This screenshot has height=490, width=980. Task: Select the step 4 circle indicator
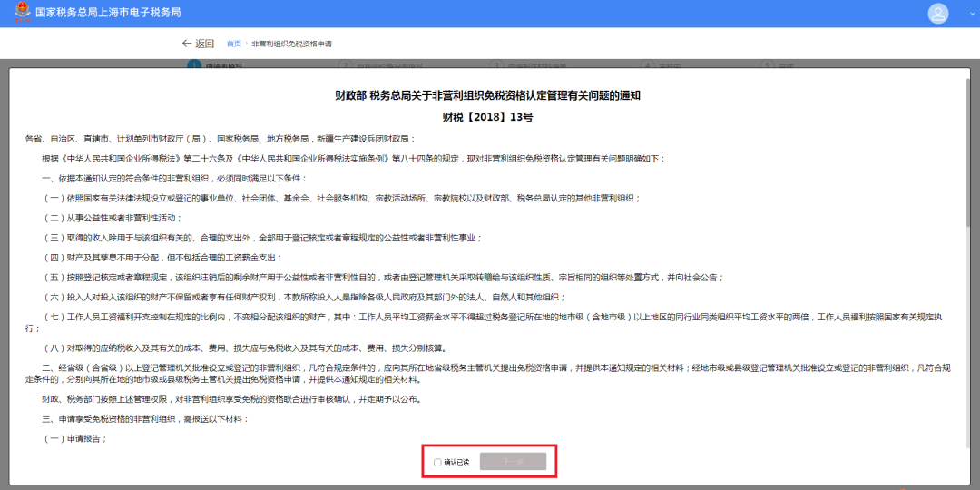click(x=647, y=65)
